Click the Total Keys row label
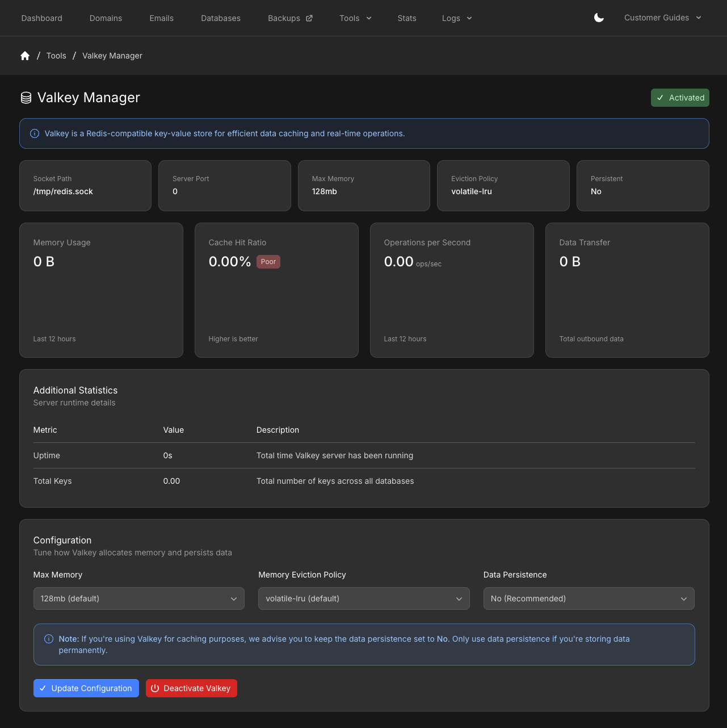The height and width of the screenshot is (728, 727). [x=53, y=481]
